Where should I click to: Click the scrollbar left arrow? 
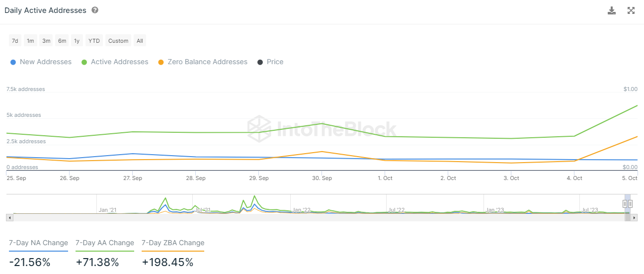pos(9,217)
